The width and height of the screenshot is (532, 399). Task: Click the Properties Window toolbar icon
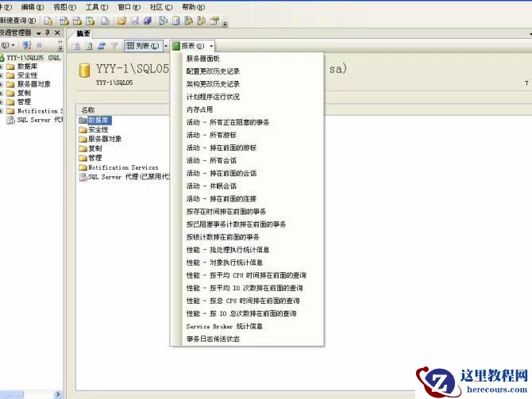[214, 21]
